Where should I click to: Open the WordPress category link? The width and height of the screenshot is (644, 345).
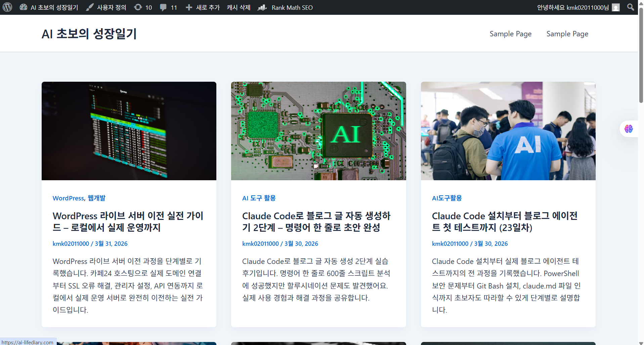coord(68,198)
